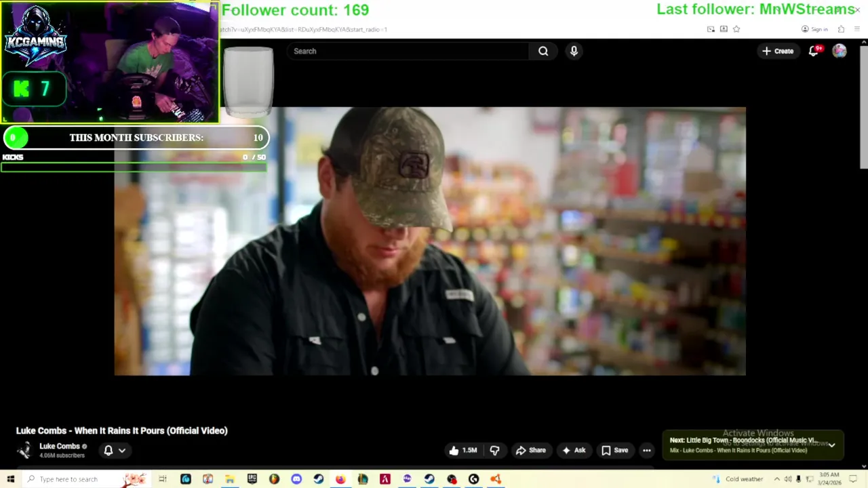Open the more actions ellipsis menu
868x488 pixels.
pos(647,450)
